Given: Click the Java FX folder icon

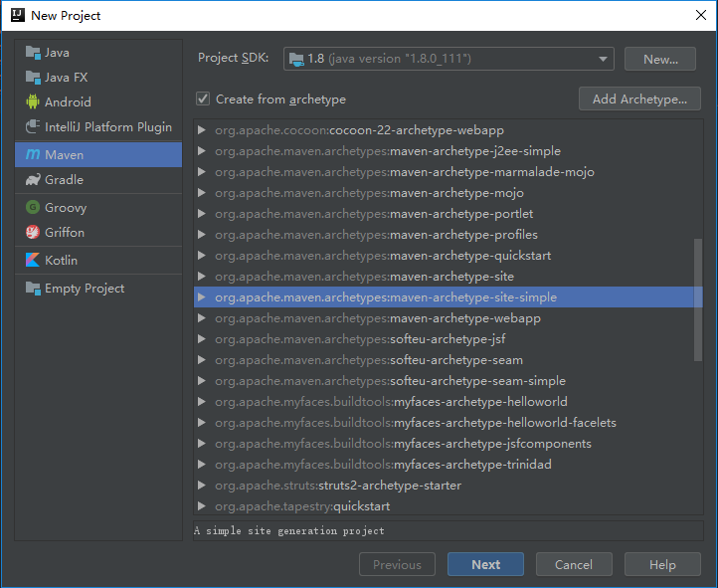Looking at the screenshot, I should pyautogui.click(x=33, y=78).
